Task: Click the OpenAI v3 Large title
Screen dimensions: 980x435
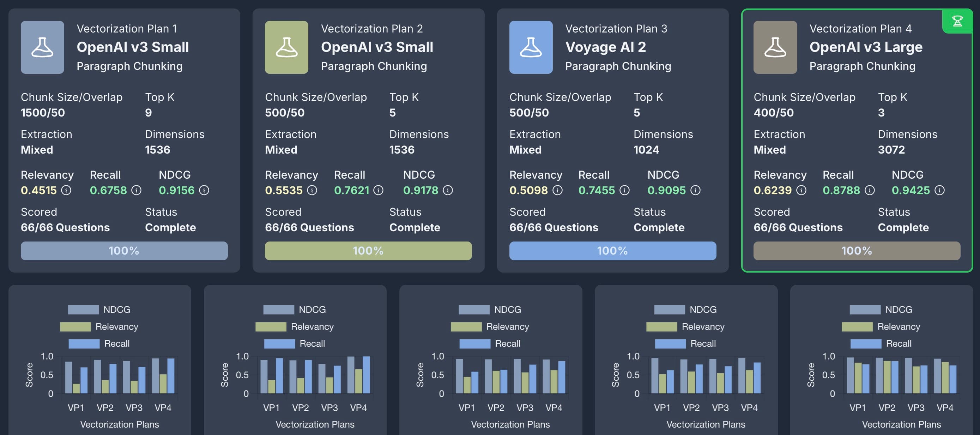Action: click(x=866, y=47)
